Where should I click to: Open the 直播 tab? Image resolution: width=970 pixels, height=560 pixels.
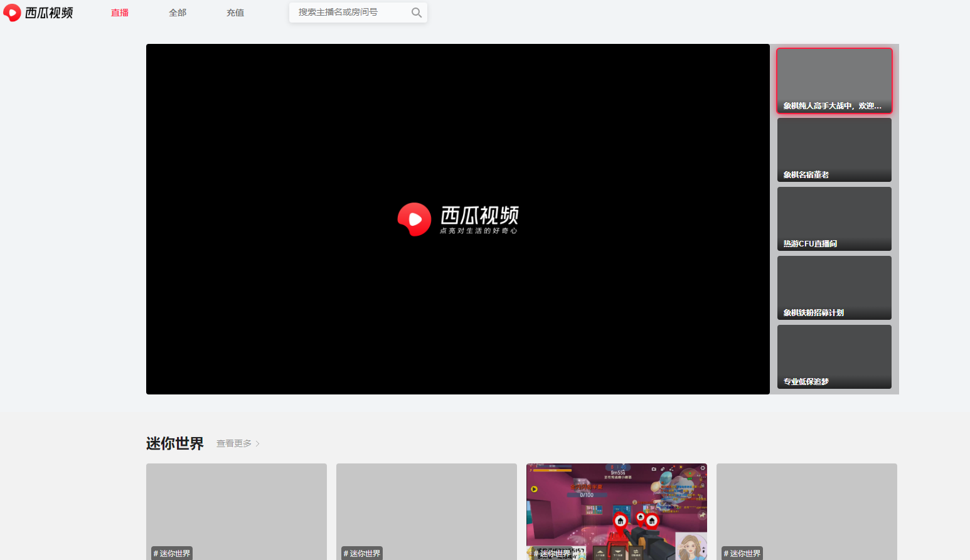[120, 13]
